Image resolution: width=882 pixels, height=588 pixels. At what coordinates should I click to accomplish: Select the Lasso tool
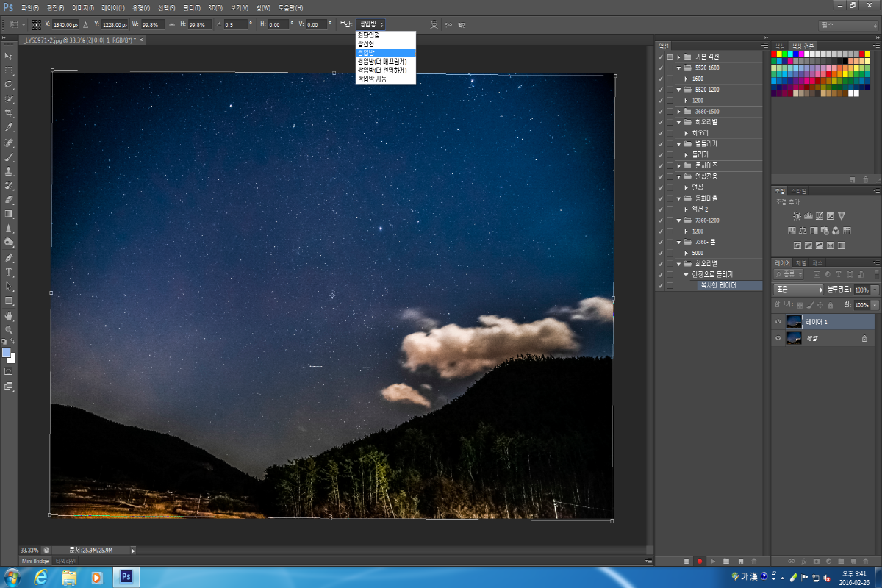[9, 85]
